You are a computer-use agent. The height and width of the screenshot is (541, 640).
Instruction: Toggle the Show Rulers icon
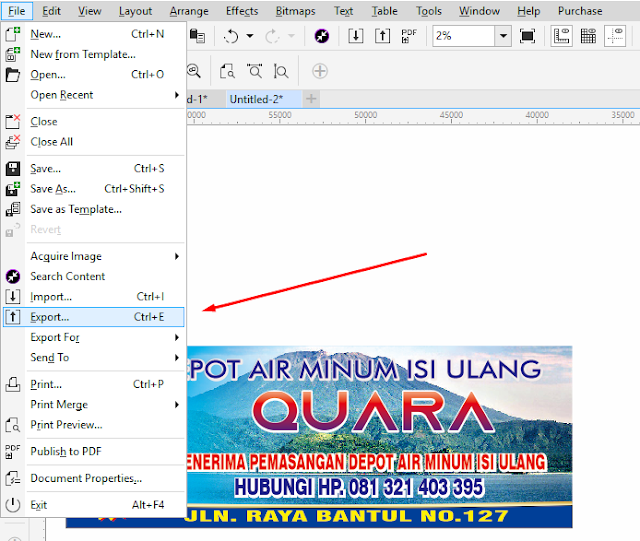(562, 36)
